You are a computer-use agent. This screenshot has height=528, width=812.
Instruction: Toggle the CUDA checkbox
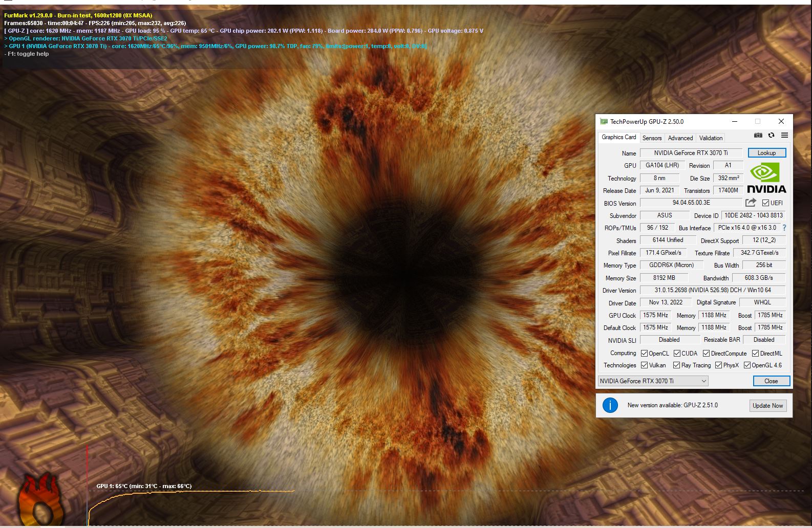[x=677, y=354]
